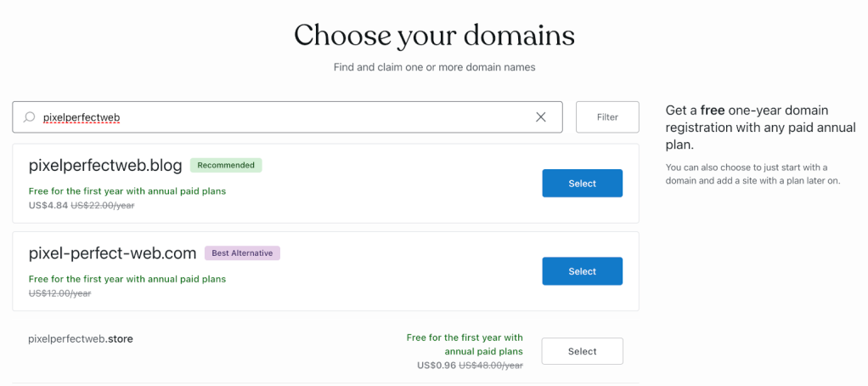Select the pixelperfectweb.store domain
Viewport: 868px width, 386px height.
point(582,351)
